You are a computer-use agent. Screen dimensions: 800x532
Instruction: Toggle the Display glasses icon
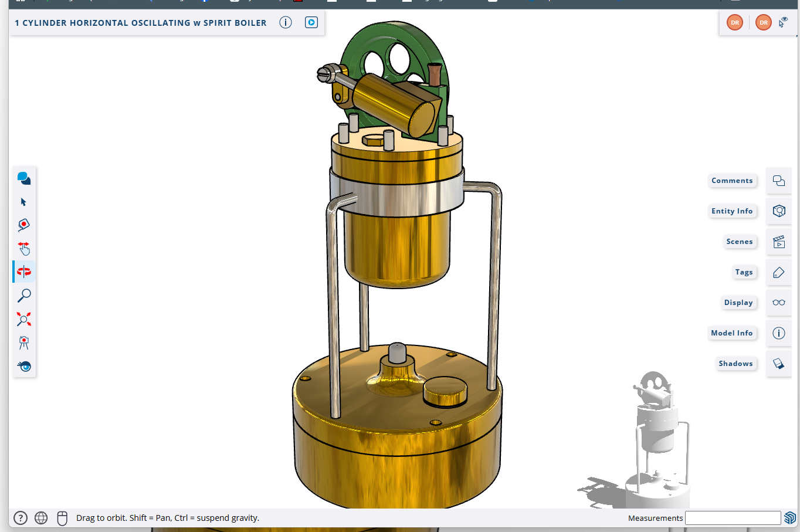778,303
